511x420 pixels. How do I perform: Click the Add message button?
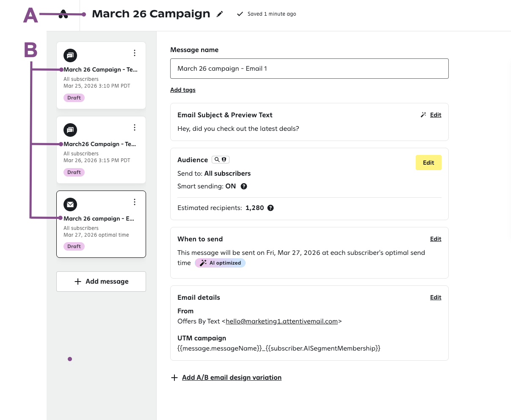point(101,282)
